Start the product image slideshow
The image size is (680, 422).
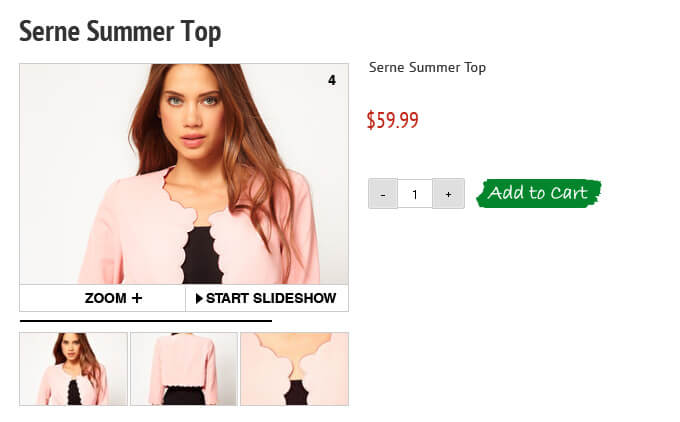pos(267,298)
